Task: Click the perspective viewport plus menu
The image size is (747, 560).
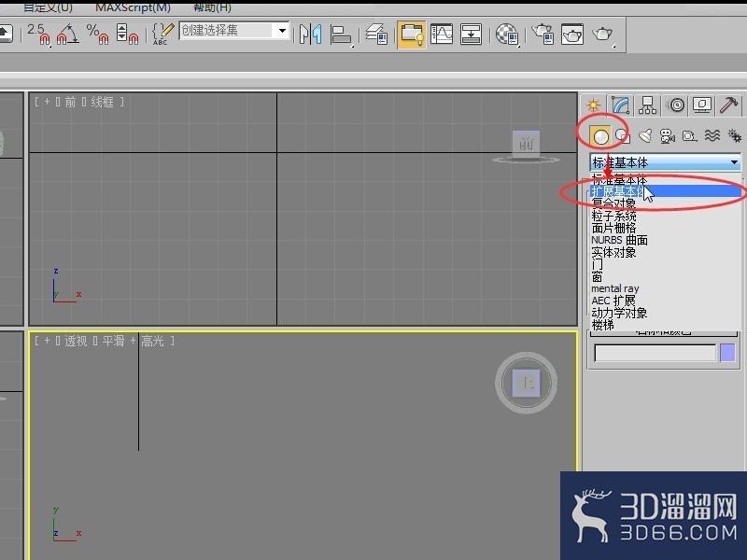Action: pyautogui.click(x=47, y=341)
